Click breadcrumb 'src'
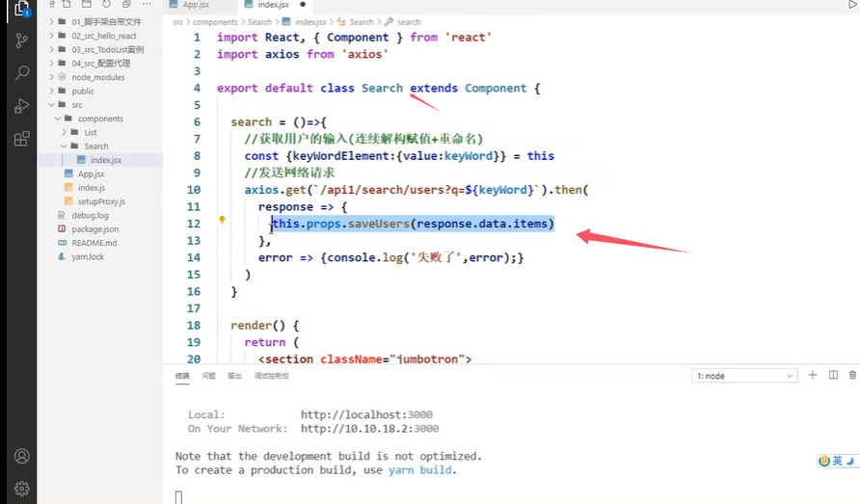Screen dimensions: 860x504 point(177,22)
